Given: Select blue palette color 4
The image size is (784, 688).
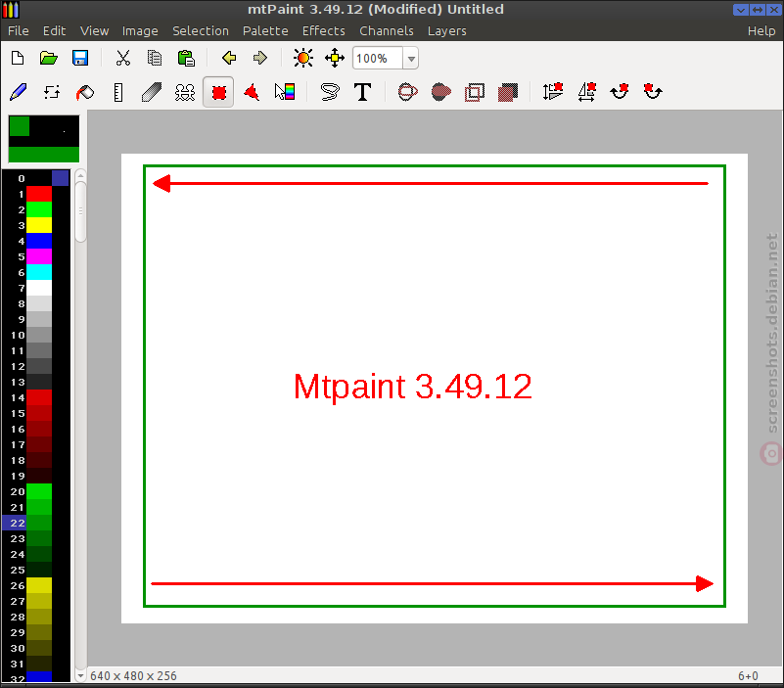Looking at the screenshot, I should point(39,241).
